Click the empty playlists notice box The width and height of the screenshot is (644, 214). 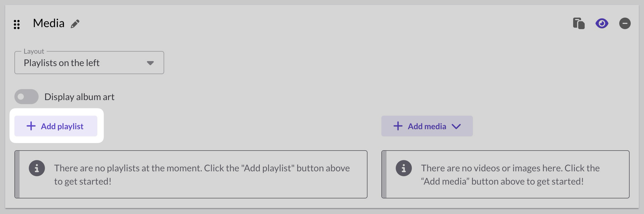click(191, 174)
